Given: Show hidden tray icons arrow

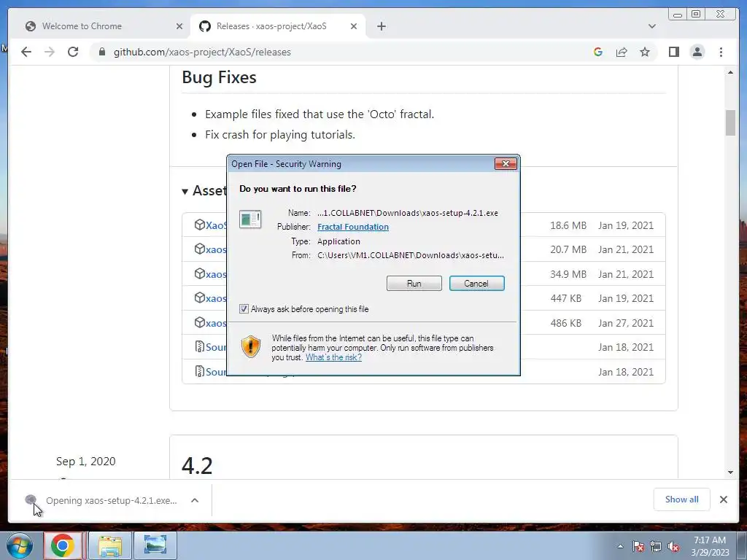Looking at the screenshot, I should (620, 547).
